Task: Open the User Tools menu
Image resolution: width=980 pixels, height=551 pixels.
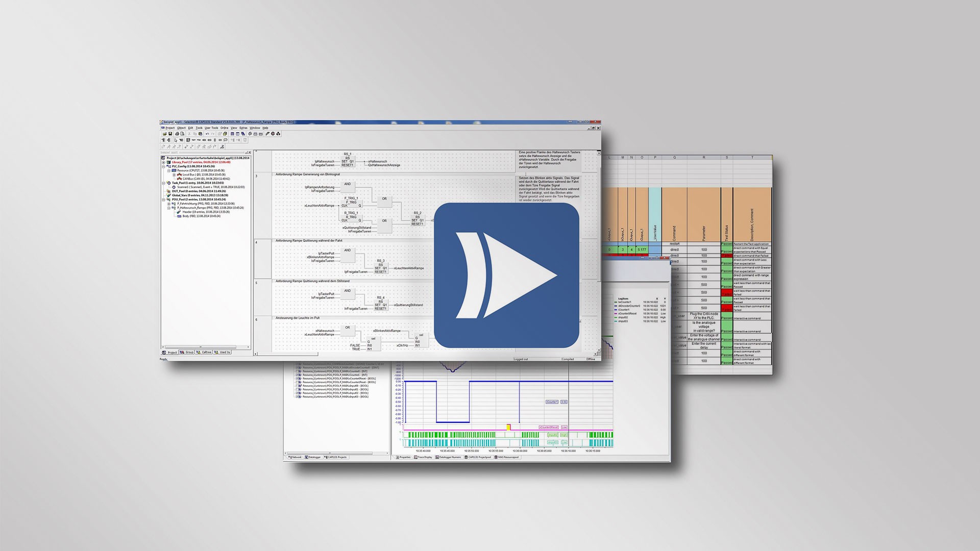Action: [211, 128]
